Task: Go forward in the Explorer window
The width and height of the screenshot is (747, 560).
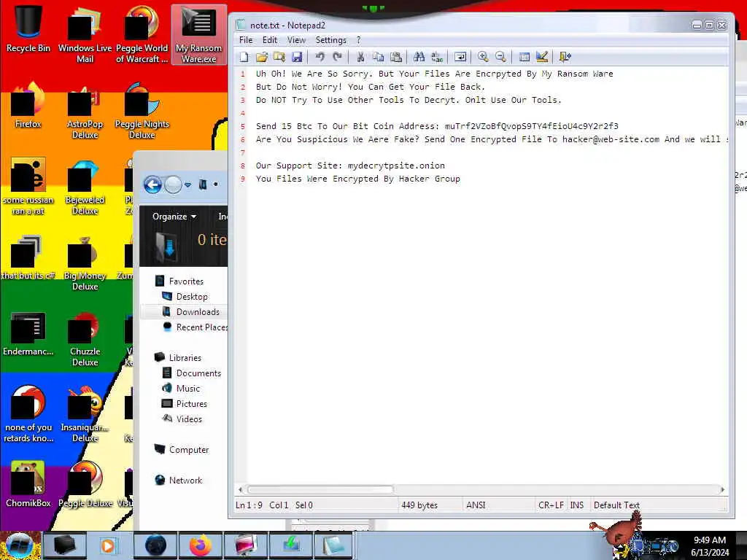Action: 174,184
